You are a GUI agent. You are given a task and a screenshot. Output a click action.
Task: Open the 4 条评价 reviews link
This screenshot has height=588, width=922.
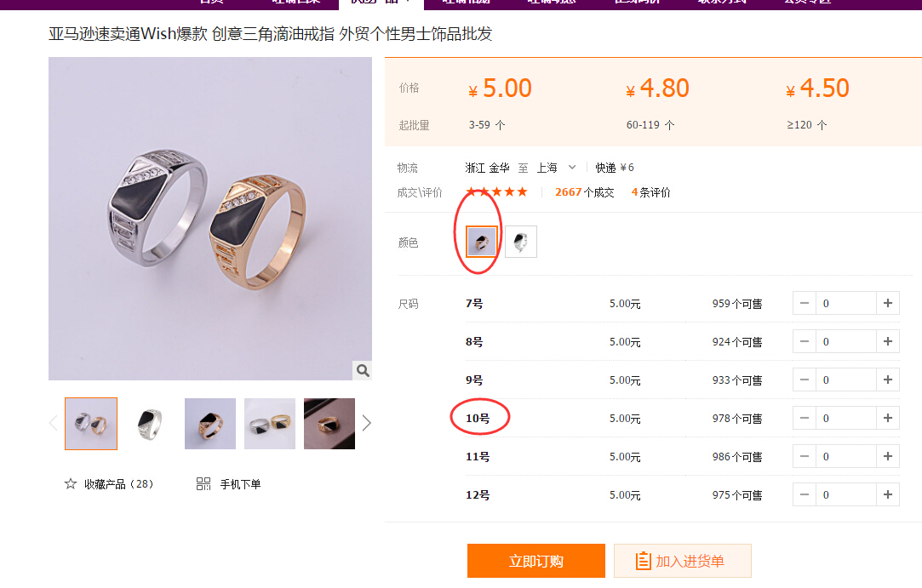coord(651,192)
